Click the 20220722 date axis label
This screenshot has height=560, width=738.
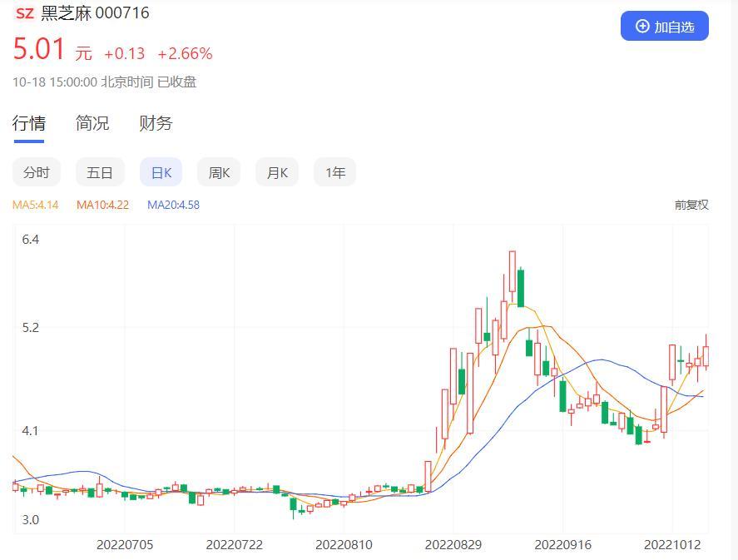pos(235,545)
